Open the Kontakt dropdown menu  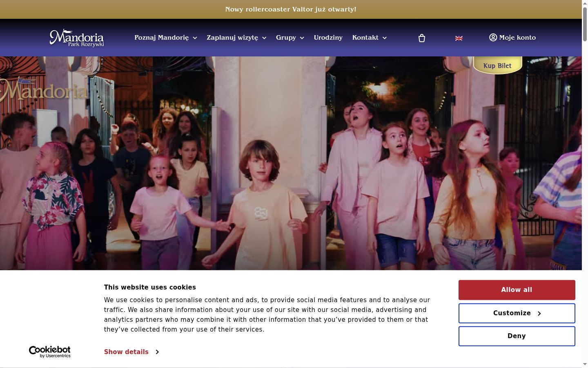click(370, 38)
